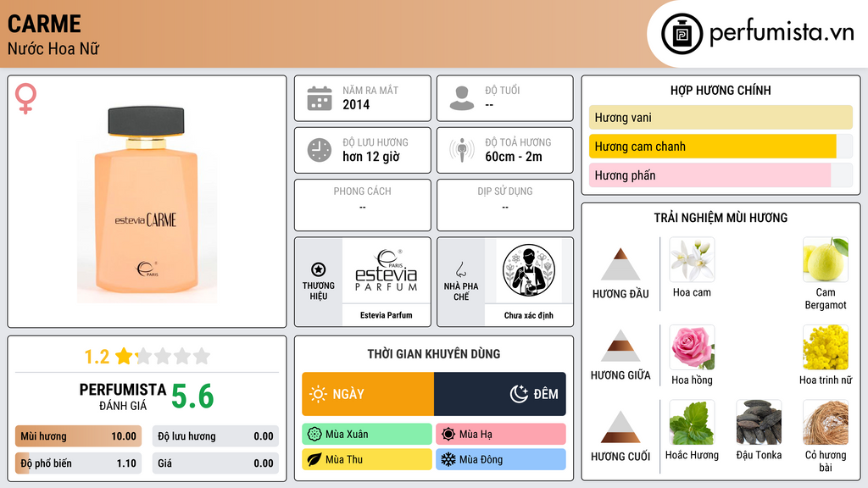Open the Cỏ hương bài note image
Viewport: 868px width, 488px height.
pyautogui.click(x=826, y=423)
